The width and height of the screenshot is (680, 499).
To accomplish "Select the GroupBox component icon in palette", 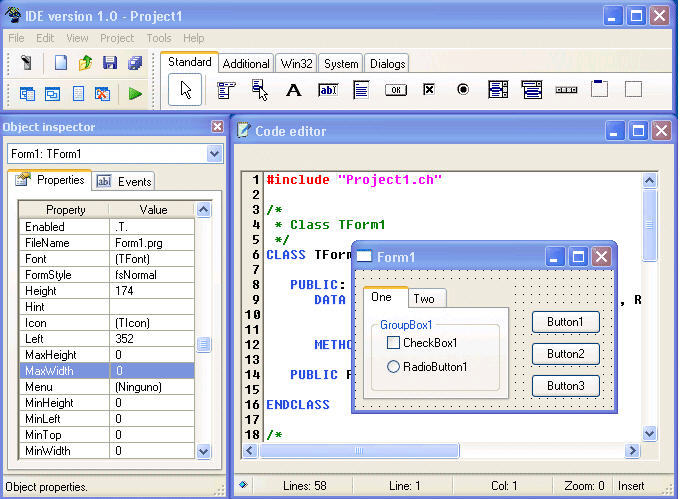I will (599, 89).
